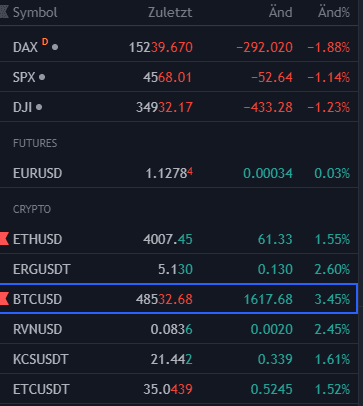Sort watchlist by Symbol column header
Viewport: 363px width, 406px height.
35,13
